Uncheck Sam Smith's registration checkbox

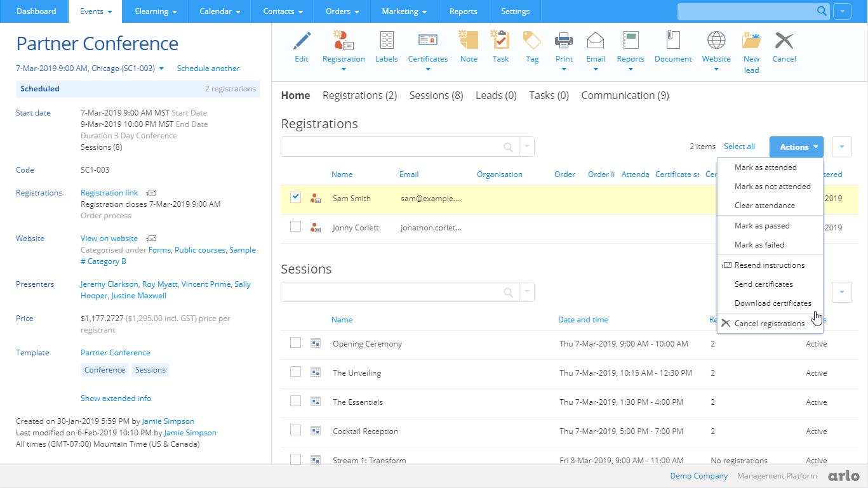(x=295, y=197)
